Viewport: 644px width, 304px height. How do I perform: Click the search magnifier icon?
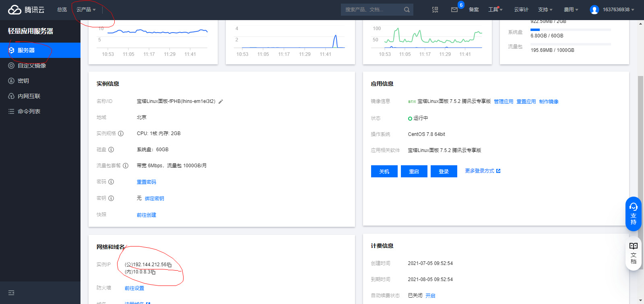tap(407, 10)
